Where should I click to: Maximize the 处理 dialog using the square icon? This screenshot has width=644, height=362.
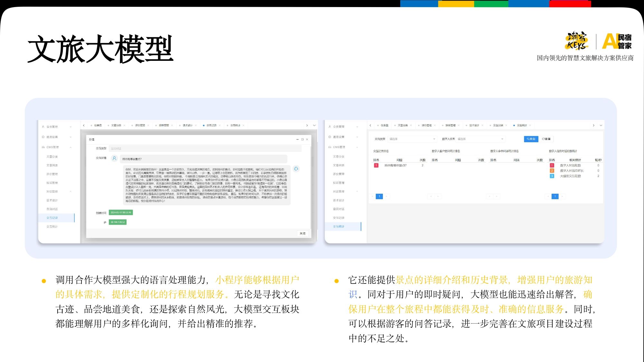coord(302,139)
